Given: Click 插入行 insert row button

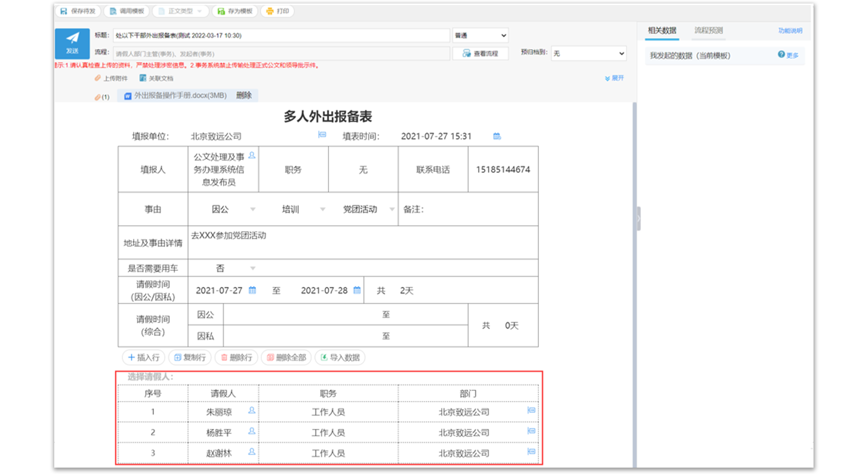Looking at the screenshot, I should [144, 357].
